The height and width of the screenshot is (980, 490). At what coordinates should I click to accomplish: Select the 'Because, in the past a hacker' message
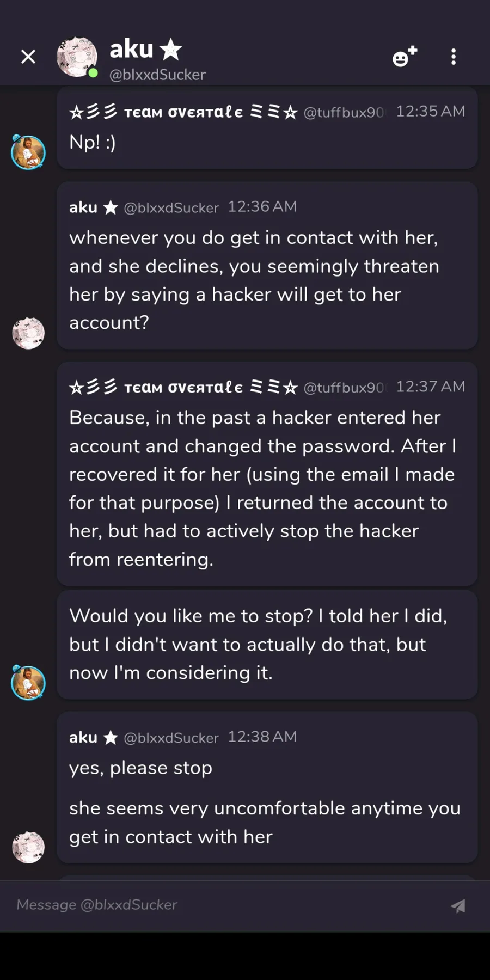[267, 474]
